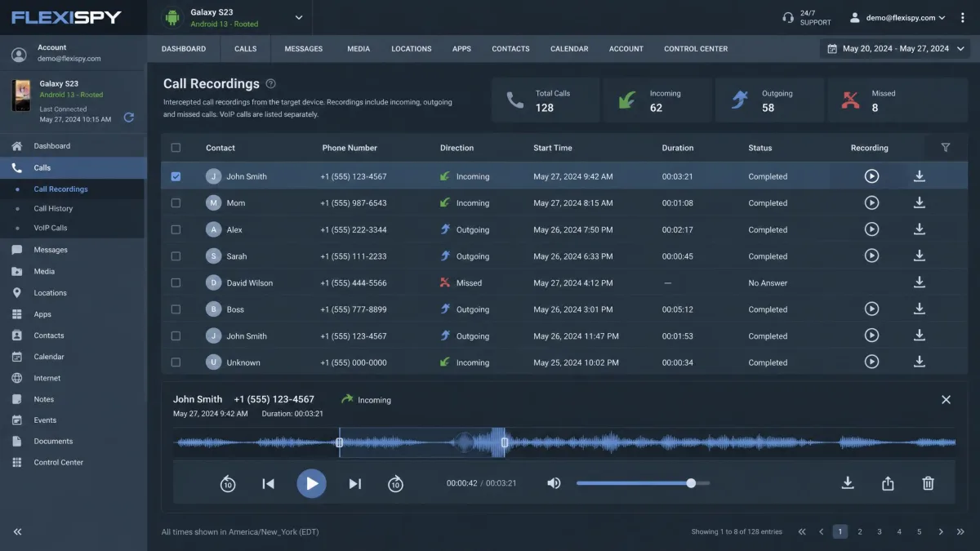980x551 pixels.
Task: Close the John Smith player panel
Action: point(946,399)
